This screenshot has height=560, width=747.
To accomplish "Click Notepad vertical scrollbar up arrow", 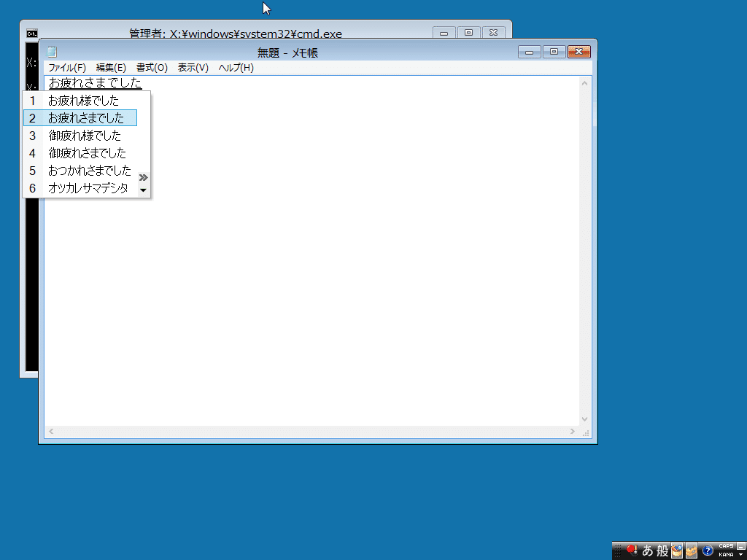I will [x=585, y=83].
